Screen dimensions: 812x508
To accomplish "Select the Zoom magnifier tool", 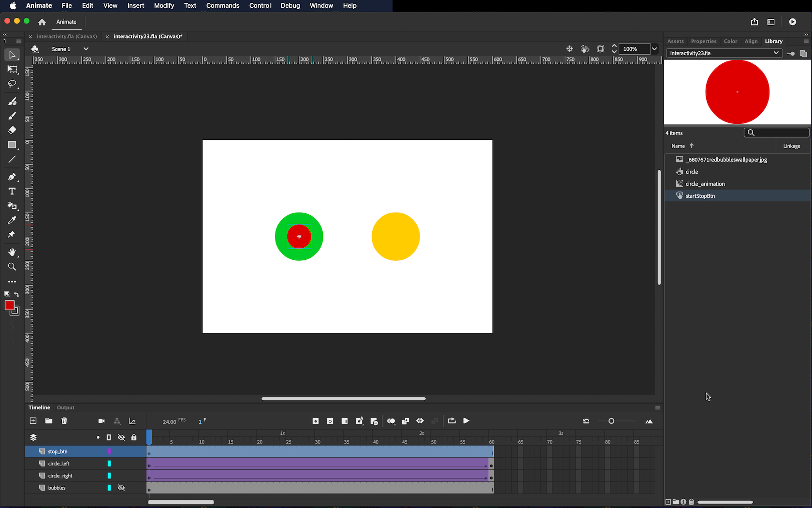I will (12, 267).
